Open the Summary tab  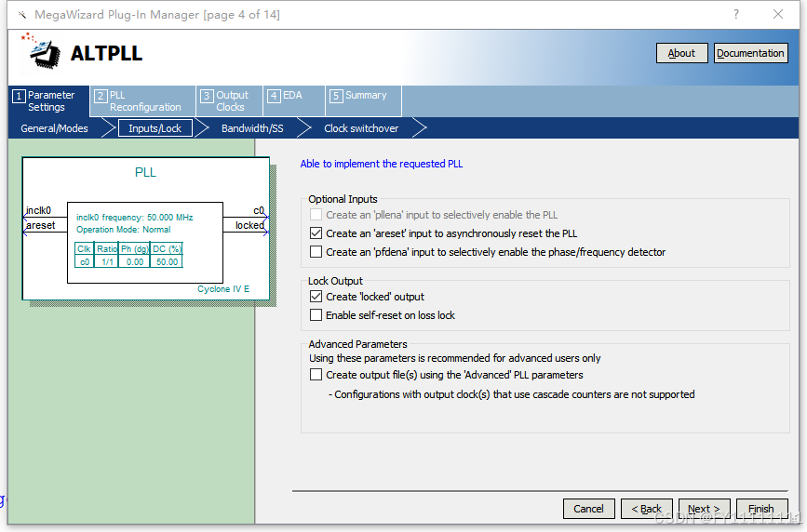(x=363, y=100)
